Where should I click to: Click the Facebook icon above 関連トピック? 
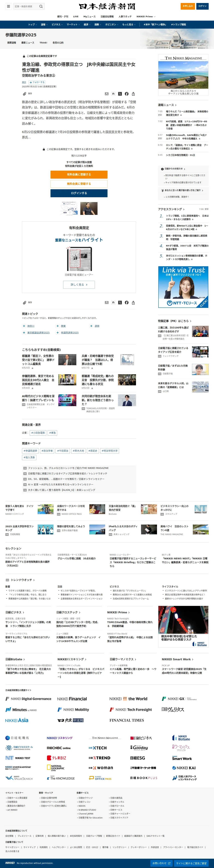126,303
